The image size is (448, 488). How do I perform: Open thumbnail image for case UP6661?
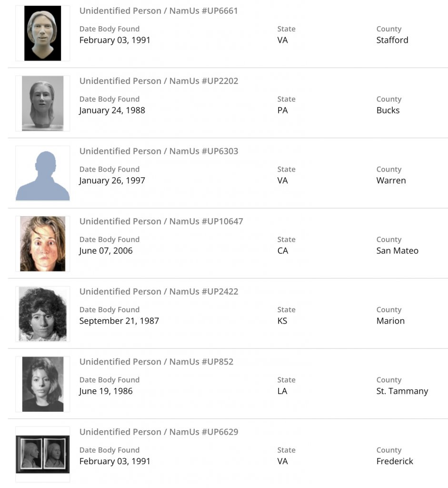click(x=43, y=33)
